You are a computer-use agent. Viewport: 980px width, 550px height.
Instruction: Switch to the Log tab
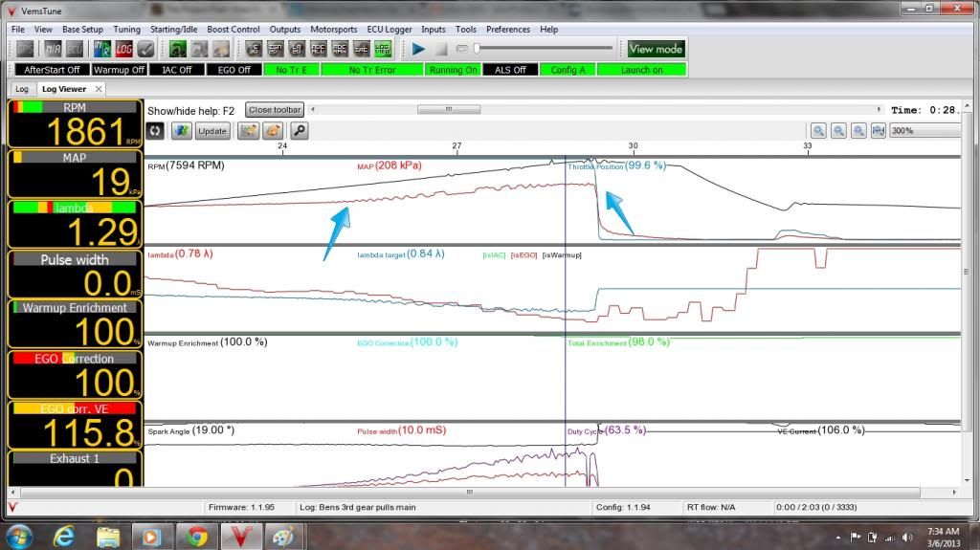click(x=22, y=89)
